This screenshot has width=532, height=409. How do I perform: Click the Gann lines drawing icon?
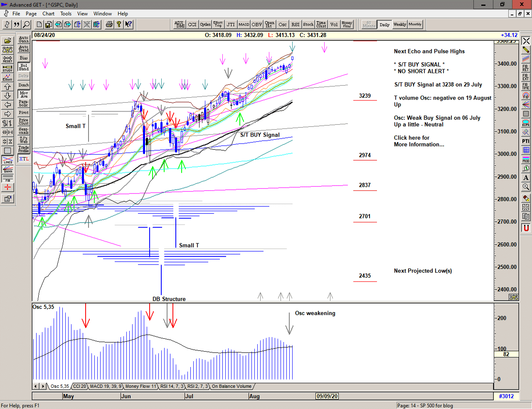click(7, 169)
